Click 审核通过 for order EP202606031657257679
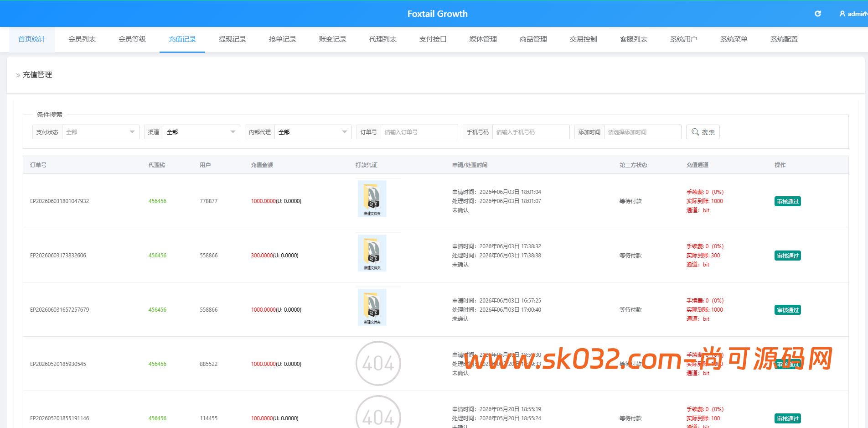This screenshot has height=428, width=868. coord(788,310)
